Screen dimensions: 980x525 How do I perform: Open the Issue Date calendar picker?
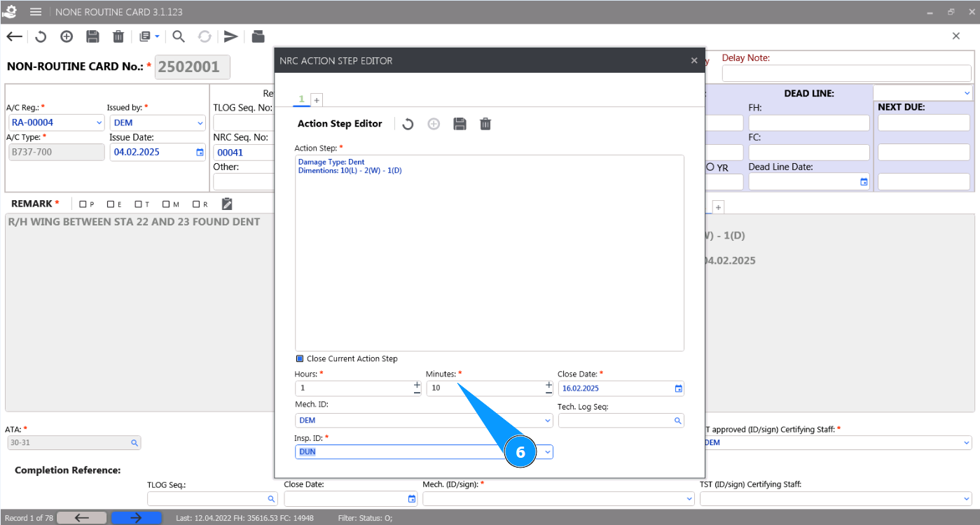[200, 152]
